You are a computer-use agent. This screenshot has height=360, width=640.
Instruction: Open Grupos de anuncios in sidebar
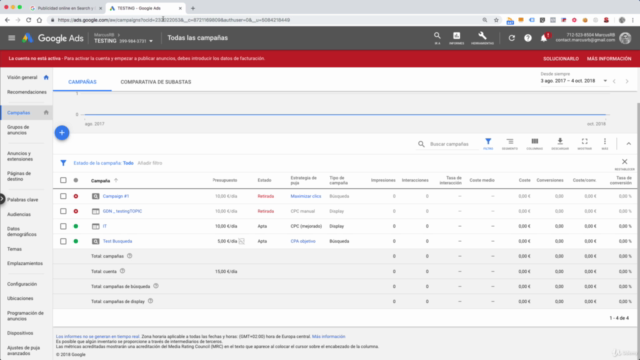click(x=18, y=130)
